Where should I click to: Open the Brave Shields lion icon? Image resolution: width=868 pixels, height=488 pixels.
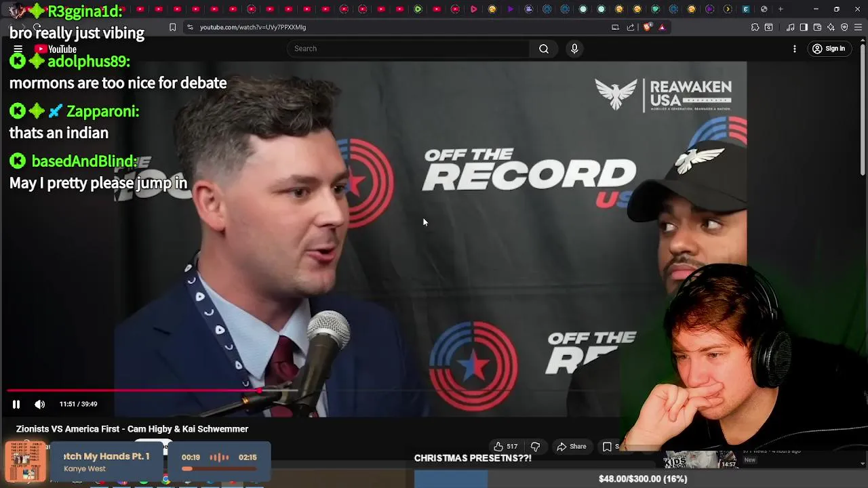click(x=647, y=27)
